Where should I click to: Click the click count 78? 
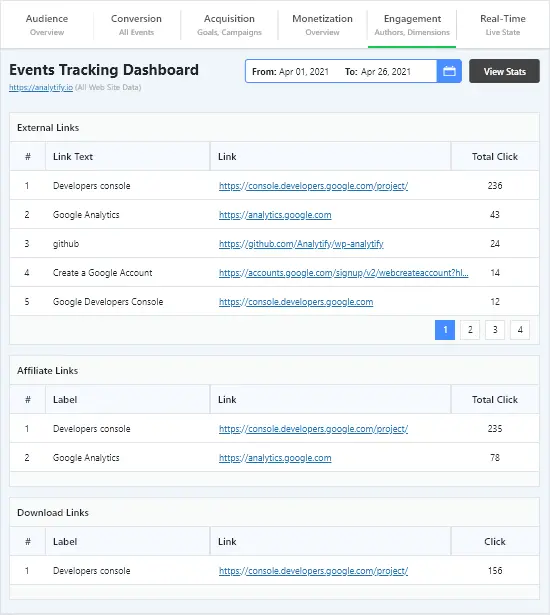tap(495, 458)
